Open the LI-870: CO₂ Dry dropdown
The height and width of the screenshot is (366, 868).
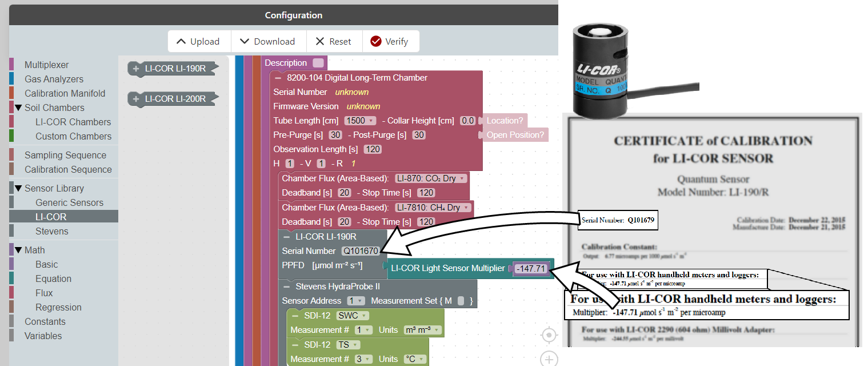[x=431, y=178]
